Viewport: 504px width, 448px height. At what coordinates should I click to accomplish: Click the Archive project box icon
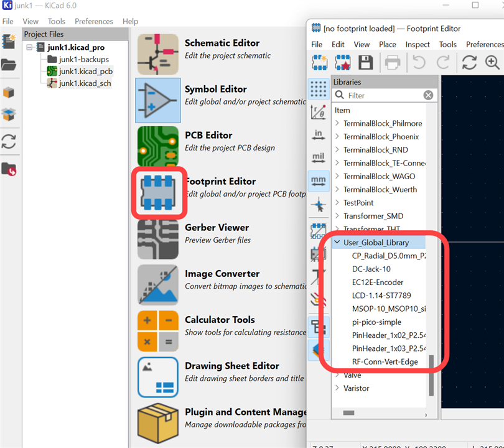tap(9, 93)
